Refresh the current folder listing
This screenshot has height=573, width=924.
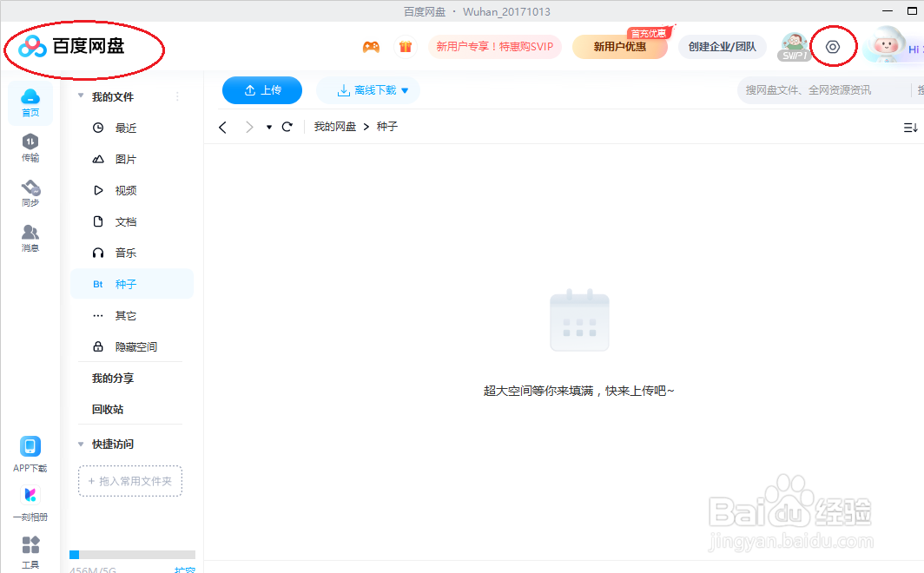pos(287,127)
